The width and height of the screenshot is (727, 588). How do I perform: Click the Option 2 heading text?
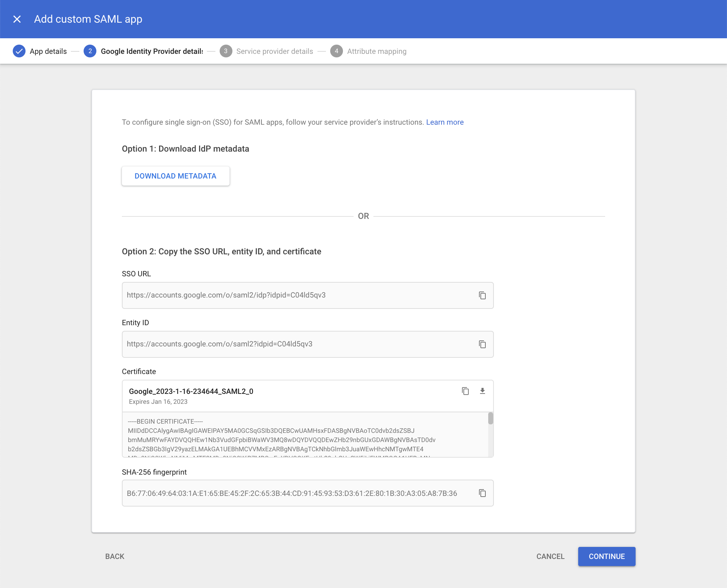[x=221, y=251]
